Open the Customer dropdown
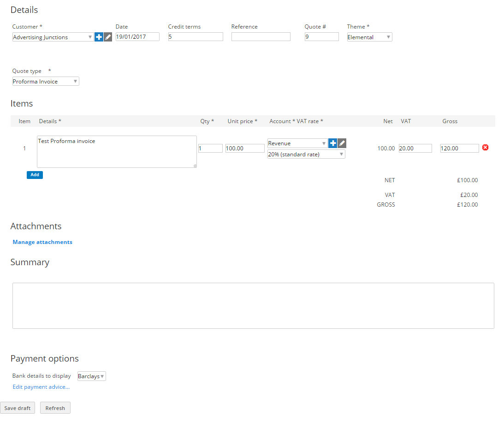The height and width of the screenshot is (422, 504). (53, 37)
